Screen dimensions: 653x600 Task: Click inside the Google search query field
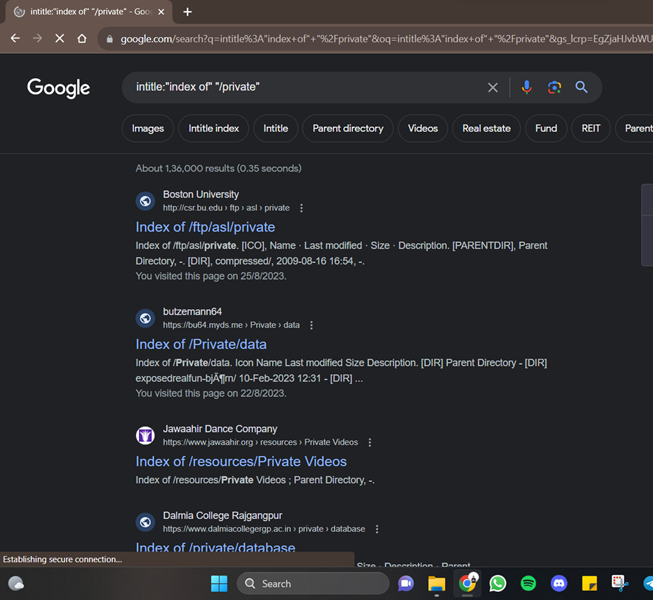tap(306, 87)
